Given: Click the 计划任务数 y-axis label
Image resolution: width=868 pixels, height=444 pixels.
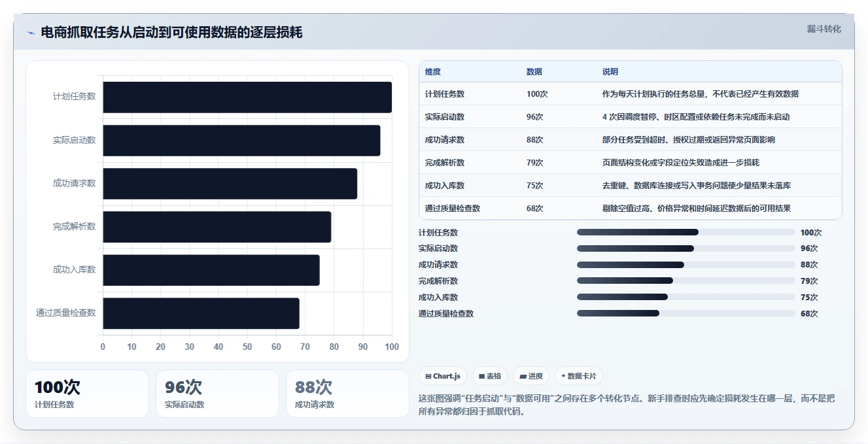Looking at the screenshot, I should (75, 97).
